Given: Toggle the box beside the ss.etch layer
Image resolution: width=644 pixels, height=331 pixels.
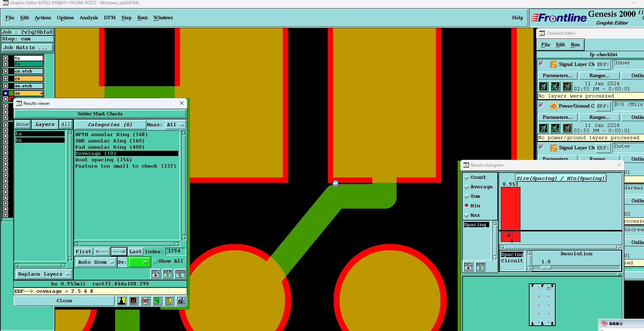Looking at the screenshot, I should click(x=6, y=86).
